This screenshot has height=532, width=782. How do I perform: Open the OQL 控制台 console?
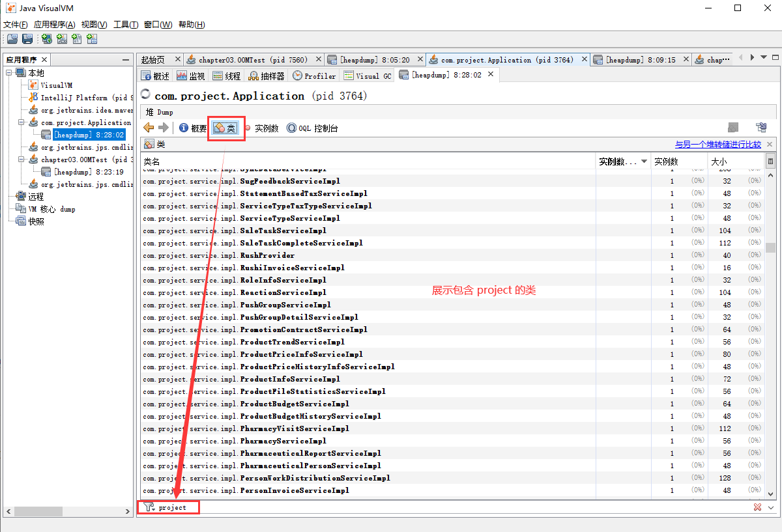click(311, 128)
